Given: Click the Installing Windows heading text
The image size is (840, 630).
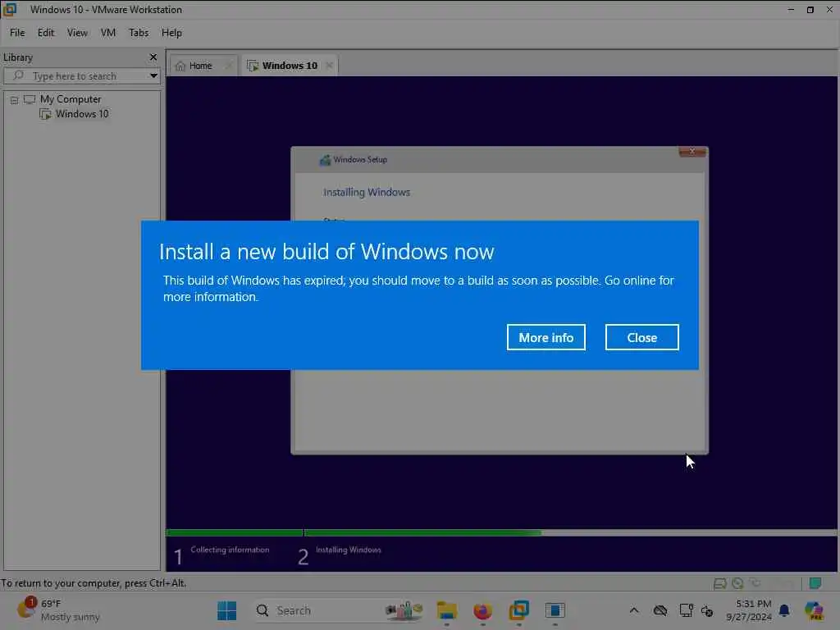Looking at the screenshot, I should tap(367, 192).
